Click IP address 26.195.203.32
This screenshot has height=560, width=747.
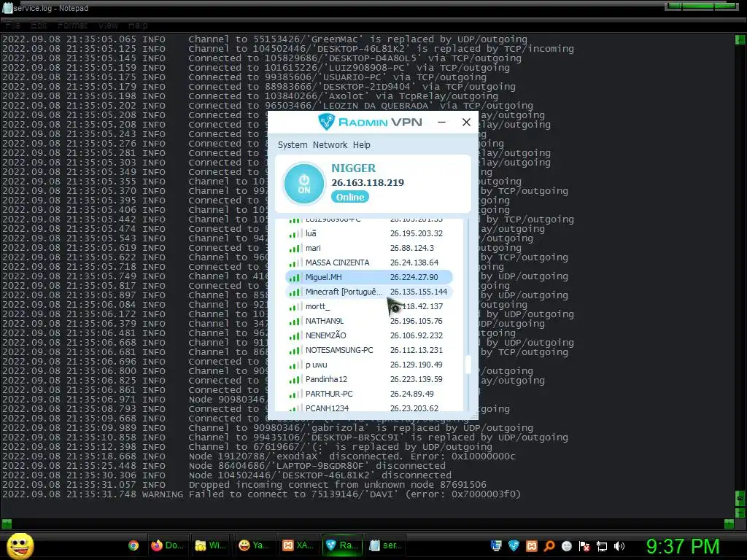[x=417, y=233]
